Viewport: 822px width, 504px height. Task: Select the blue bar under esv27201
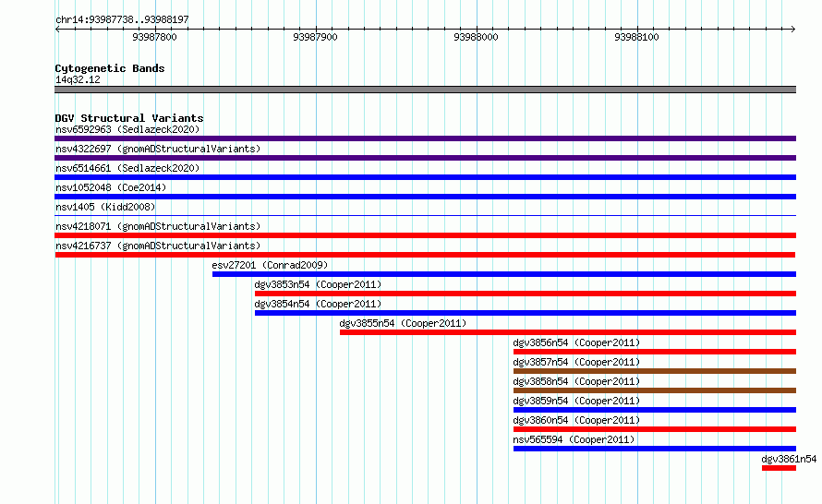(504, 274)
